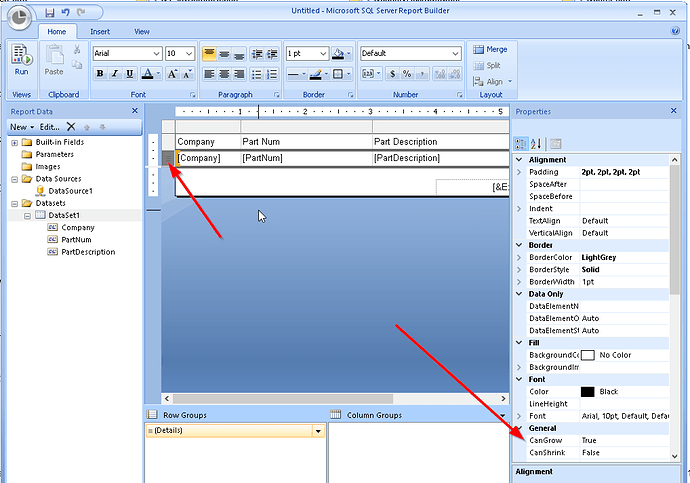
Task: Click the Comma thousands separator icon
Action: tap(422, 73)
